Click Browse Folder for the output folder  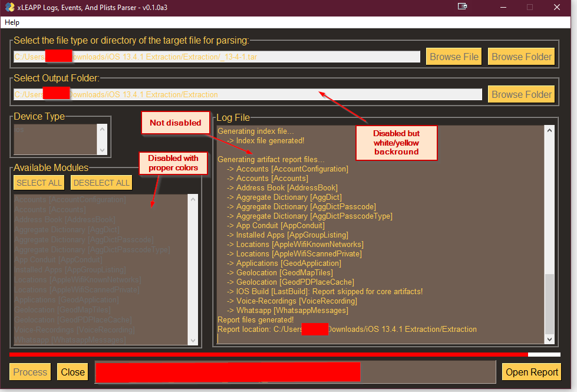(521, 94)
